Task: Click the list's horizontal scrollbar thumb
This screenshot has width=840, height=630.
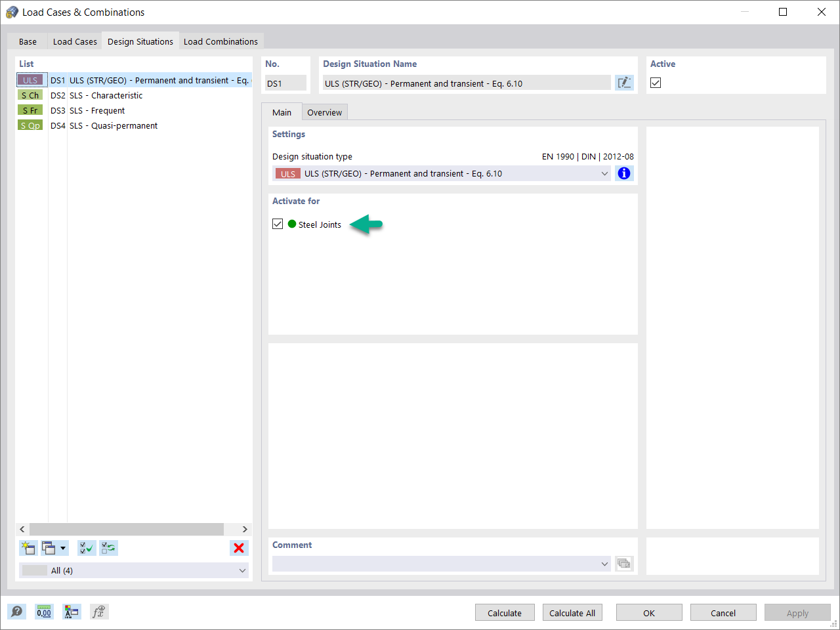Action: (x=127, y=529)
